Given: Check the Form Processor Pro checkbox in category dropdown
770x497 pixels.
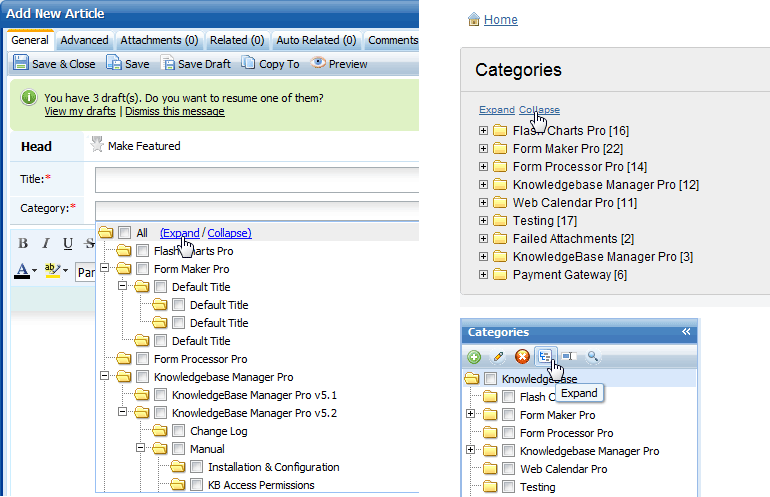Looking at the screenshot, I should pos(142,359).
